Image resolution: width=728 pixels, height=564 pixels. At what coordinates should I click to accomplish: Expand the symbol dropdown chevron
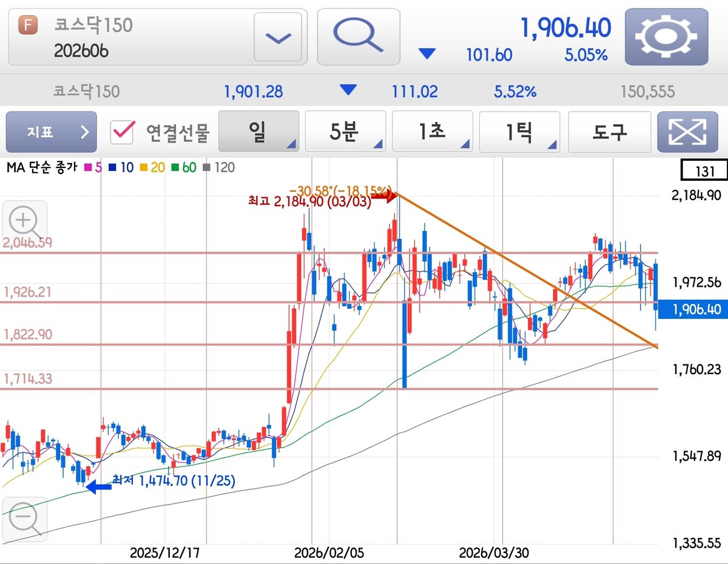point(278,37)
